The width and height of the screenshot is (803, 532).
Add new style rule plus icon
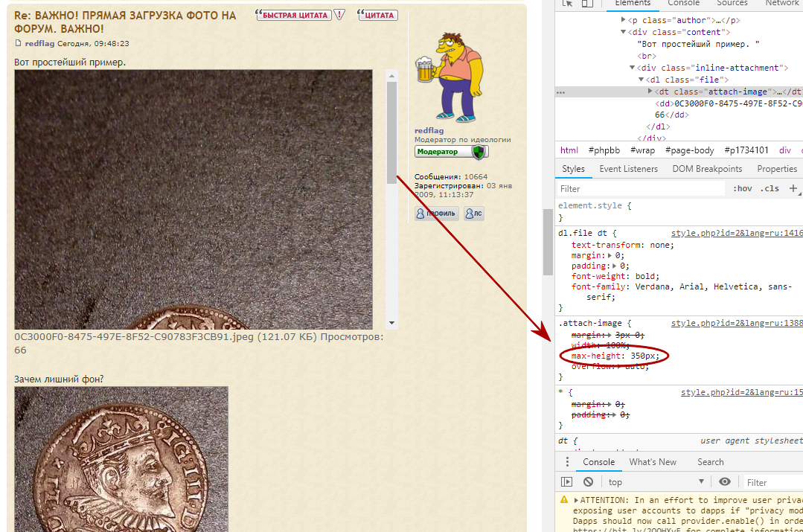click(793, 188)
